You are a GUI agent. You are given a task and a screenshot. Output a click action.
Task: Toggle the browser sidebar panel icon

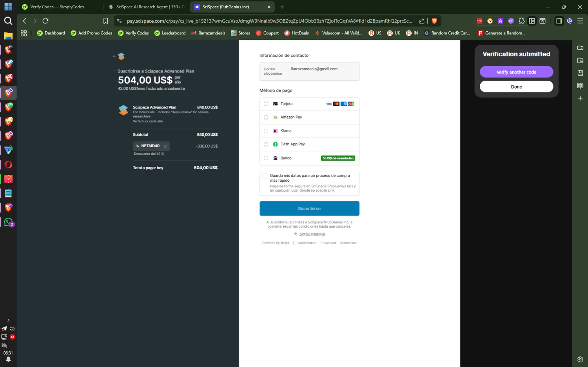click(x=559, y=21)
